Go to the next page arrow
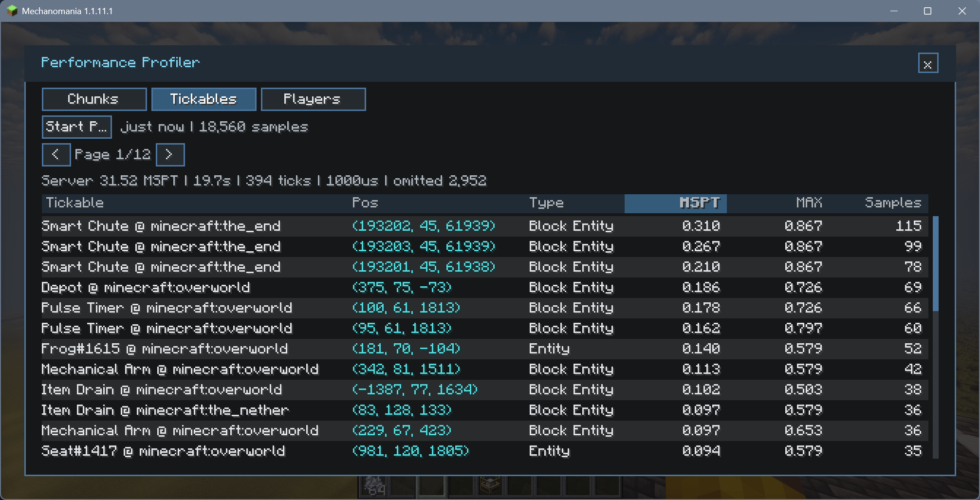Screen dimensions: 980x500 170,155
